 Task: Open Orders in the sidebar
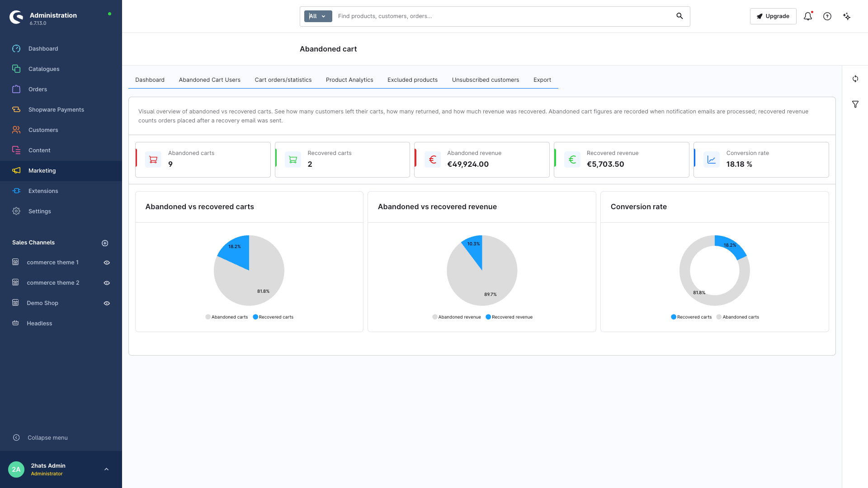[61, 89]
